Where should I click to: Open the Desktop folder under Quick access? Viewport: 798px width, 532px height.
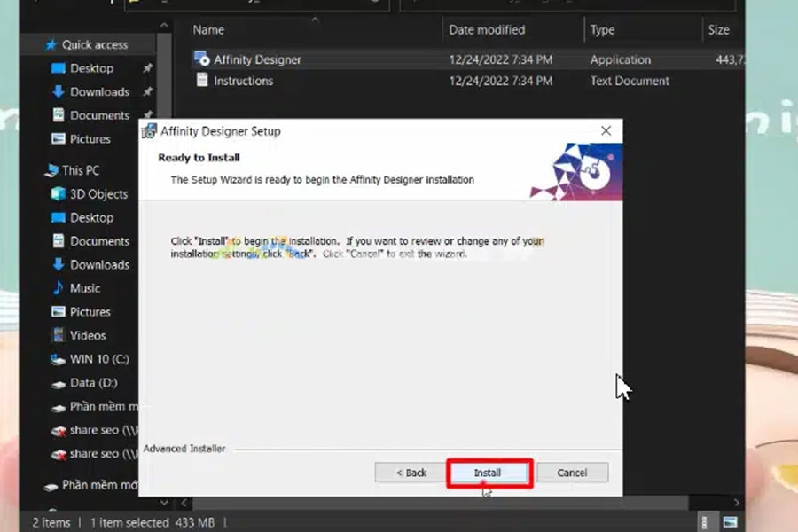click(x=91, y=68)
